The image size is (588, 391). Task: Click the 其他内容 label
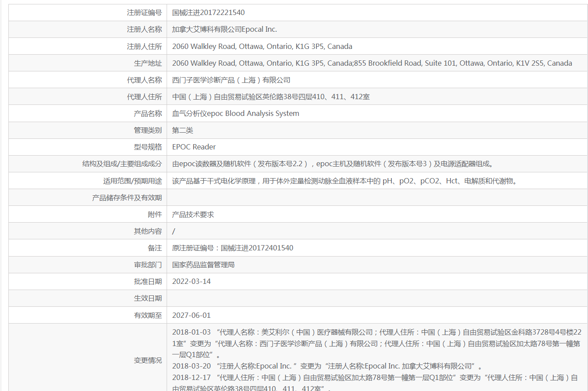click(148, 231)
